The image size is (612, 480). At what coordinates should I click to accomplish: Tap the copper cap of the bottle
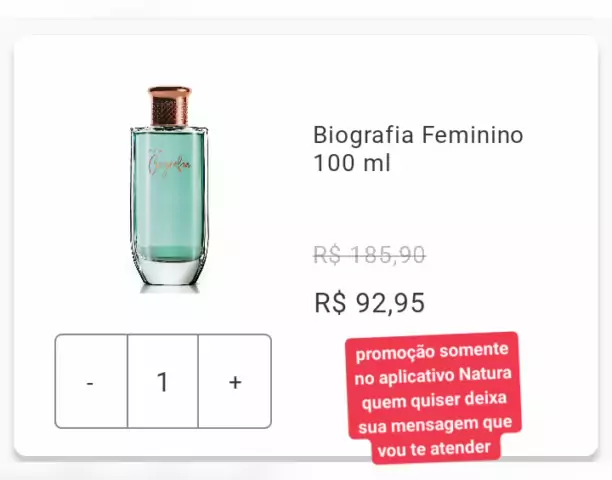169,106
